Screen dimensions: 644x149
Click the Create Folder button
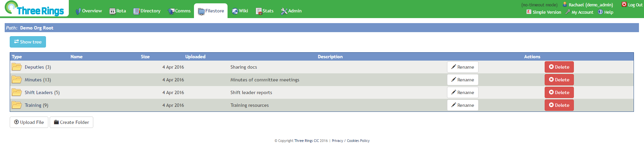click(x=71, y=122)
